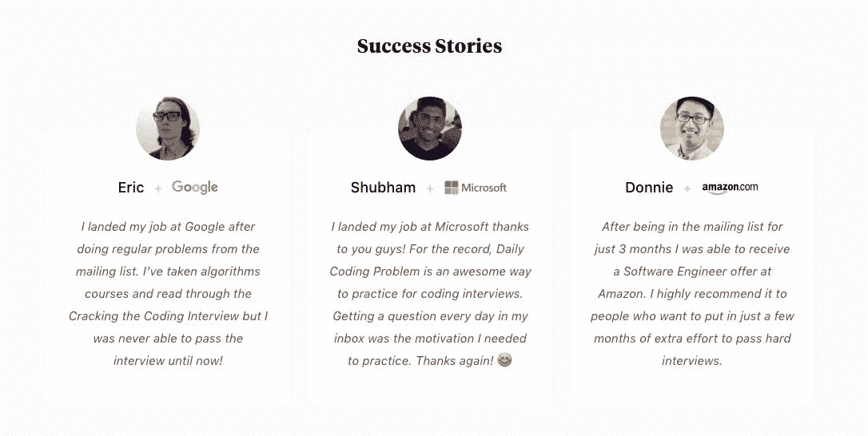The height and width of the screenshot is (436, 868).
Task: Click the Microsoft logo
Action: [x=476, y=188]
